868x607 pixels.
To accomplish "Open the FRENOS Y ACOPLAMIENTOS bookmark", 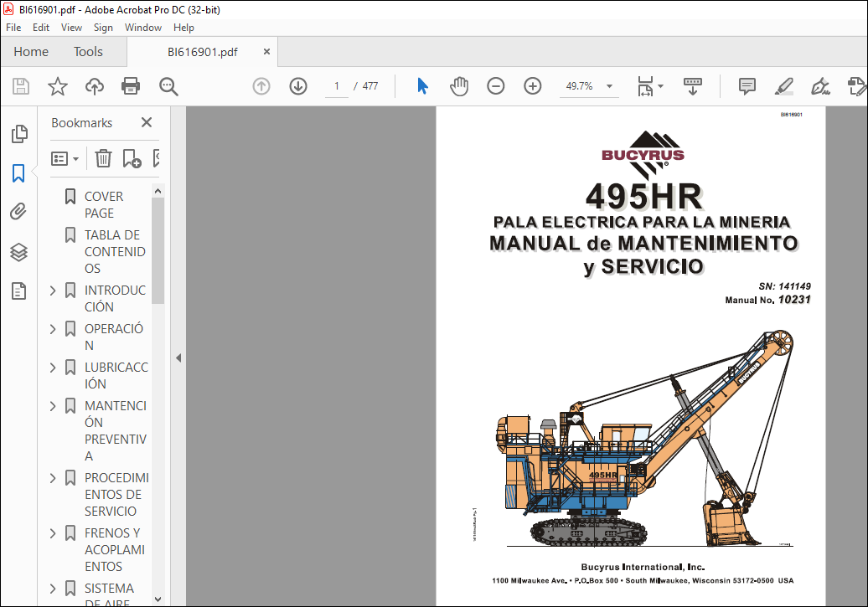I will [x=115, y=550].
